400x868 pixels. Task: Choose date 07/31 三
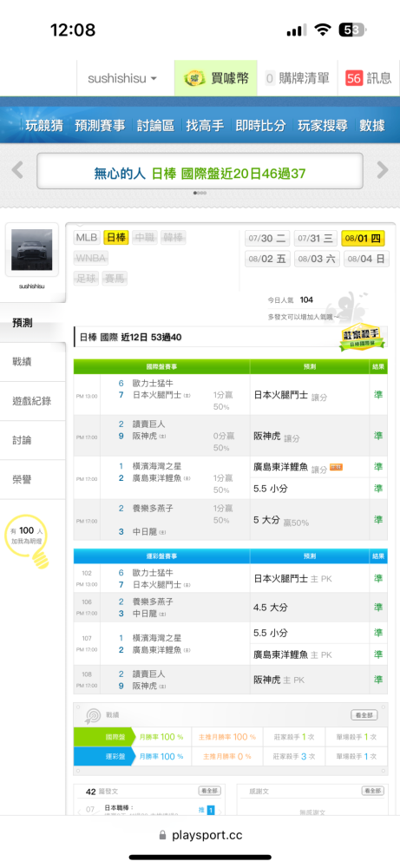click(x=315, y=239)
